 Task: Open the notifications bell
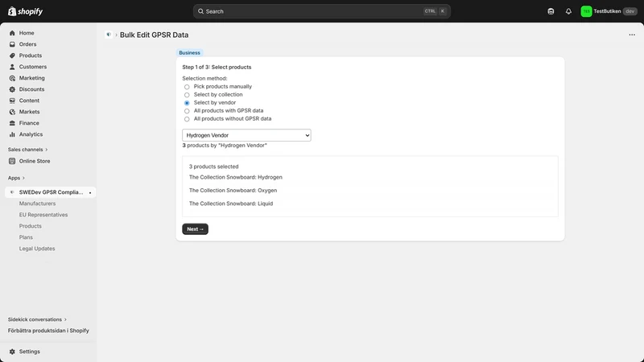(568, 11)
